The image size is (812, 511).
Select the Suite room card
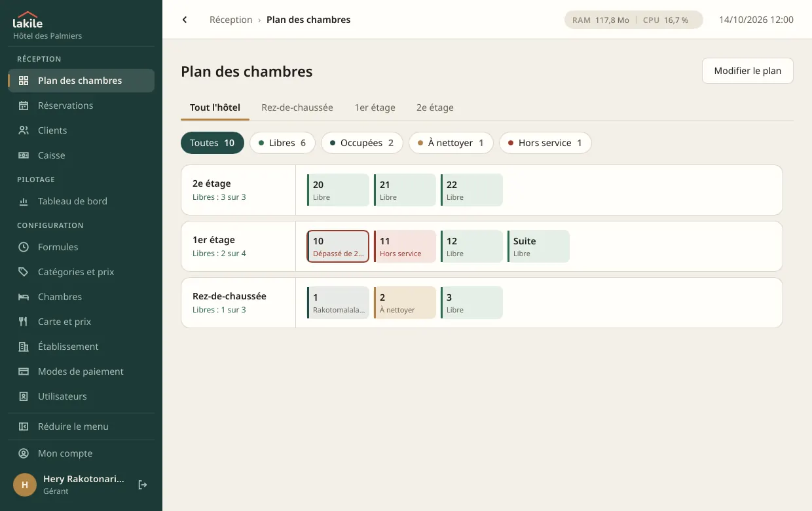click(x=538, y=246)
